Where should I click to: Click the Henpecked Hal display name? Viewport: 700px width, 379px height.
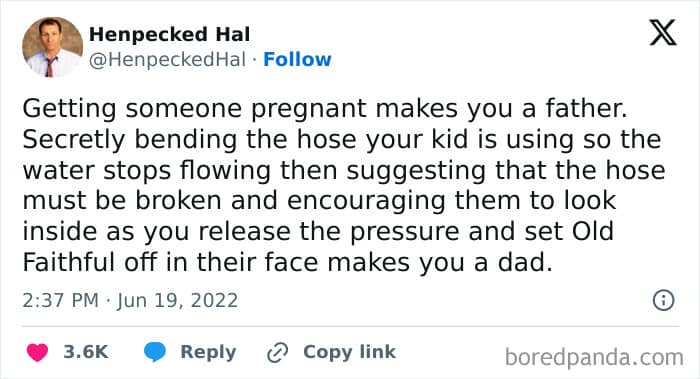point(170,34)
